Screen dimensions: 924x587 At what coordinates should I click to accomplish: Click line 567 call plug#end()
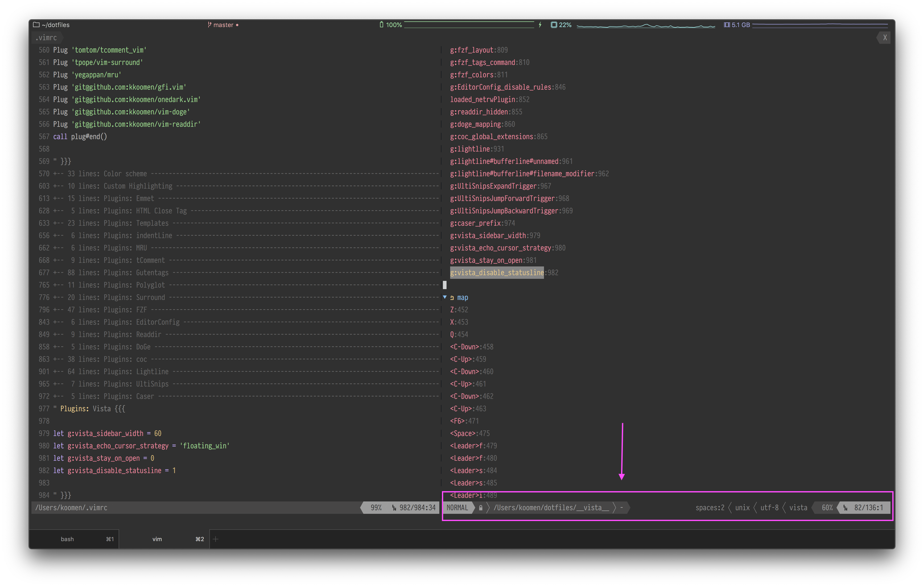pyautogui.click(x=80, y=137)
